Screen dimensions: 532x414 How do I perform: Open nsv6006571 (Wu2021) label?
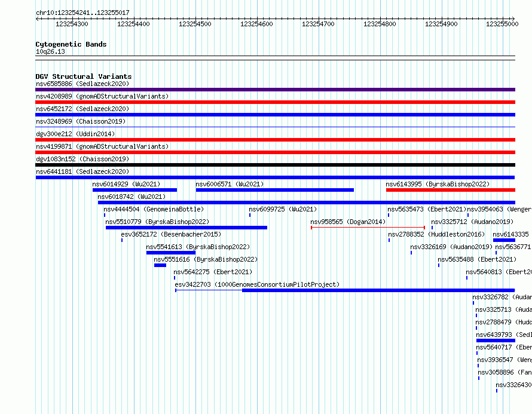pos(230,184)
